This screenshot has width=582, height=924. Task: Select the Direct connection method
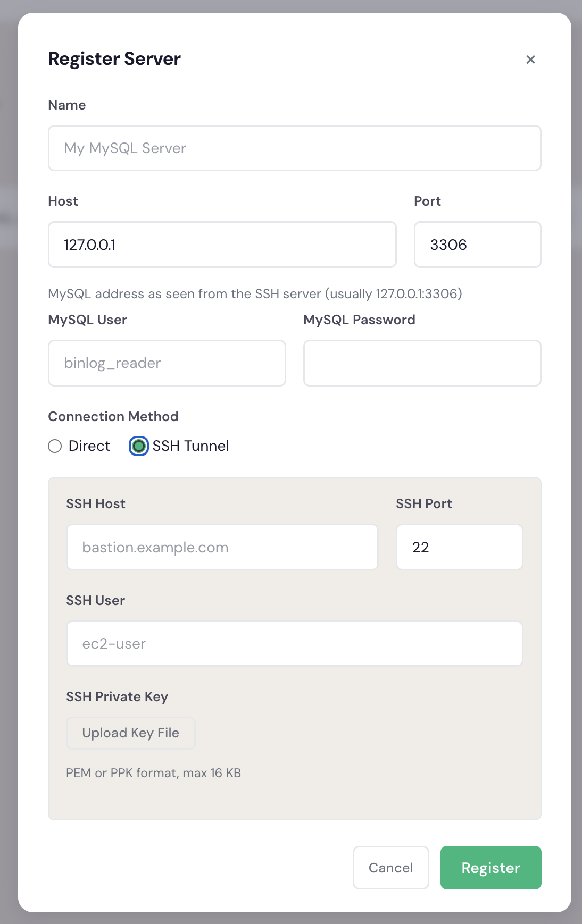55,446
